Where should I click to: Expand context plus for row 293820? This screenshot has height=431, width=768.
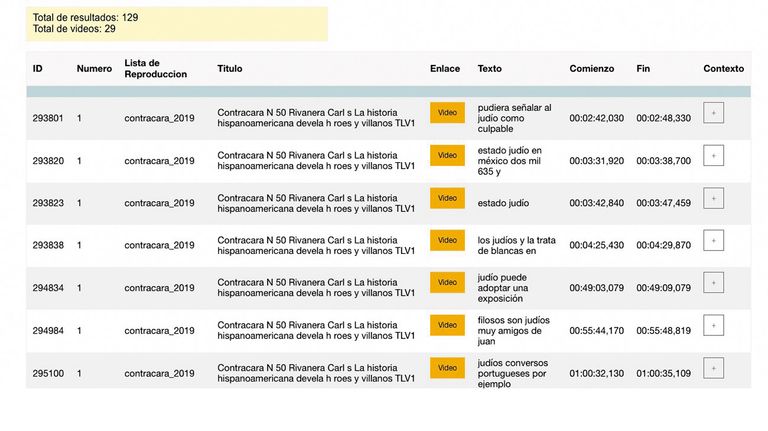(713, 156)
